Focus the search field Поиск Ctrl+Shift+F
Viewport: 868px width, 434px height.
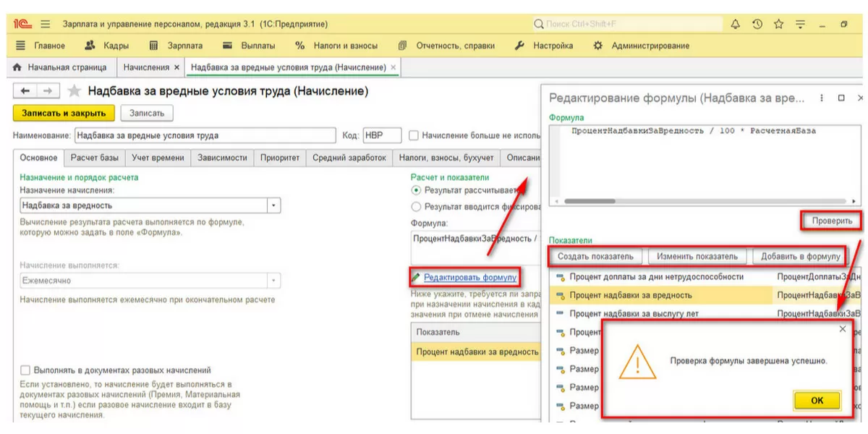(626, 24)
